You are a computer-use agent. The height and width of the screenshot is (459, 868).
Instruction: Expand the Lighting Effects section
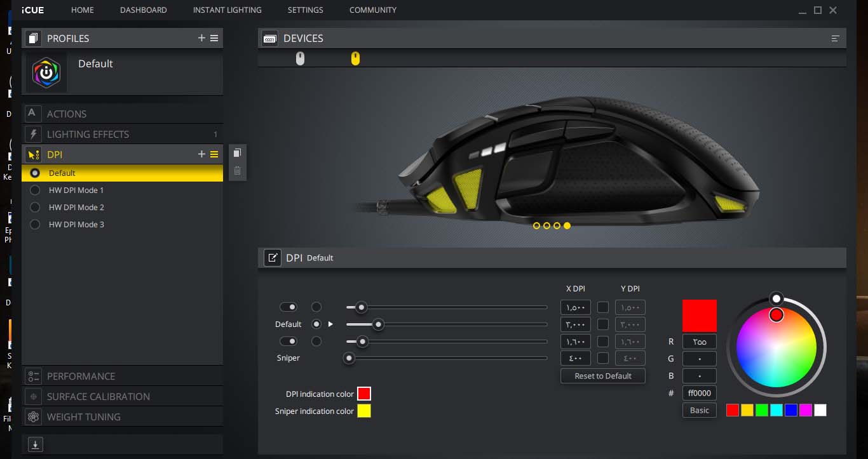pyautogui.click(x=88, y=135)
